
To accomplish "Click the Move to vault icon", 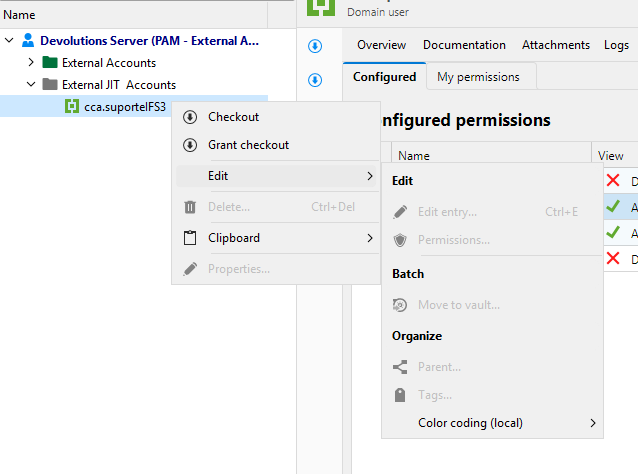I will 400,305.
